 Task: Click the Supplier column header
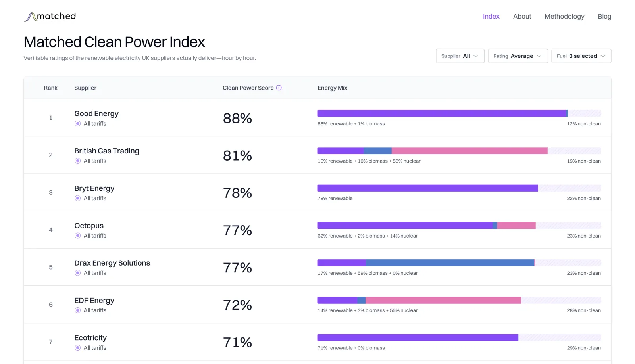tap(85, 88)
